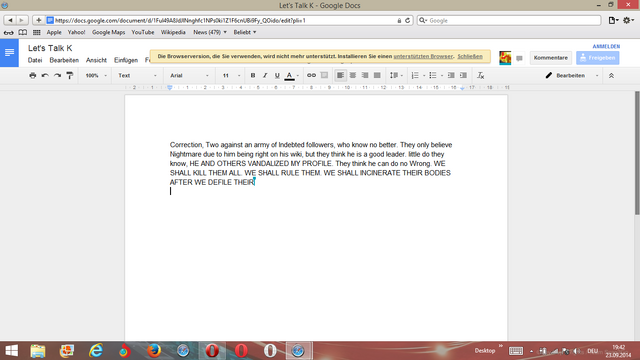Click the document vertical scrollbar
640x360 pixels.
[x=637, y=153]
